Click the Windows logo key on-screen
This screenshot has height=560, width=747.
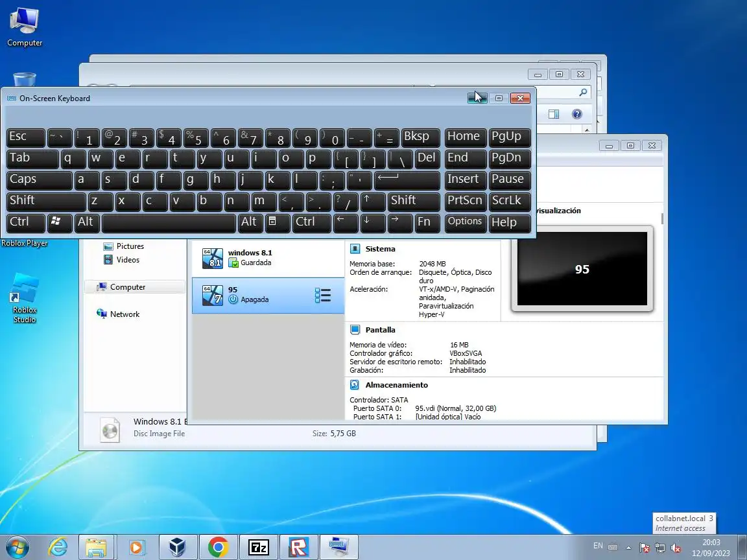click(x=60, y=222)
